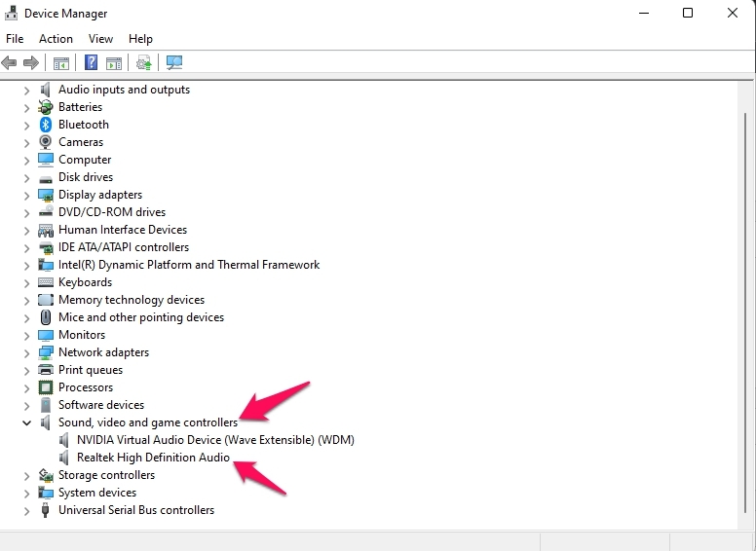Expand the Network adapters chevron
The image size is (756, 551).
click(26, 352)
